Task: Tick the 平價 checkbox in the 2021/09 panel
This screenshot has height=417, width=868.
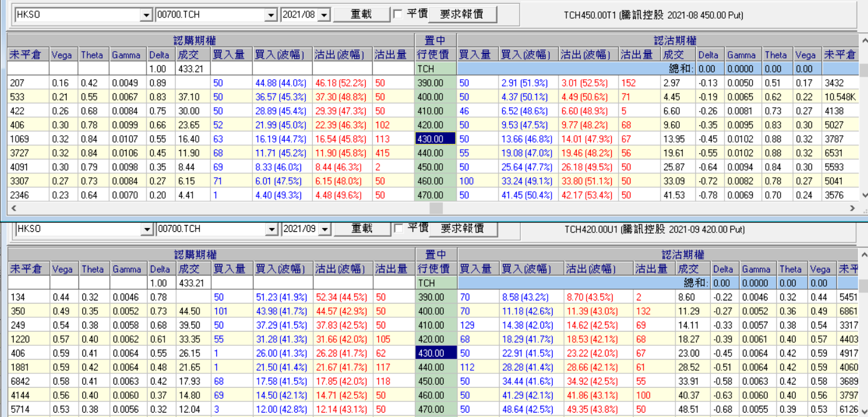Action: click(399, 229)
